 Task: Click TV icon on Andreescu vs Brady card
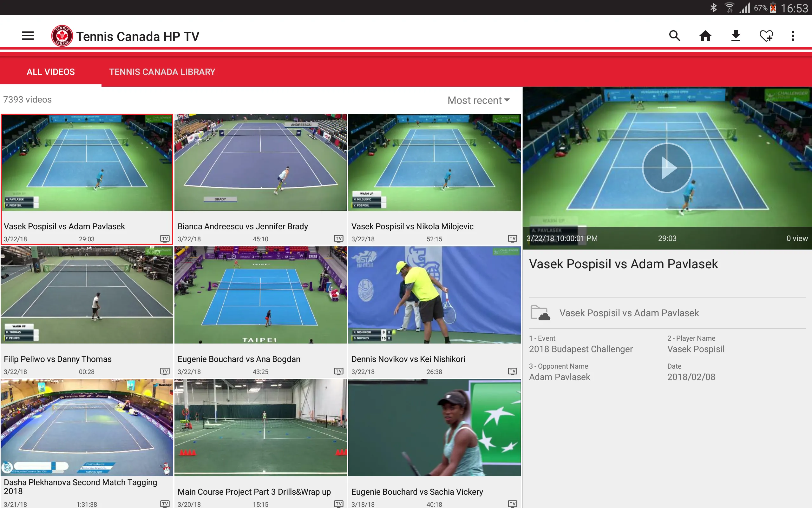[x=338, y=238]
